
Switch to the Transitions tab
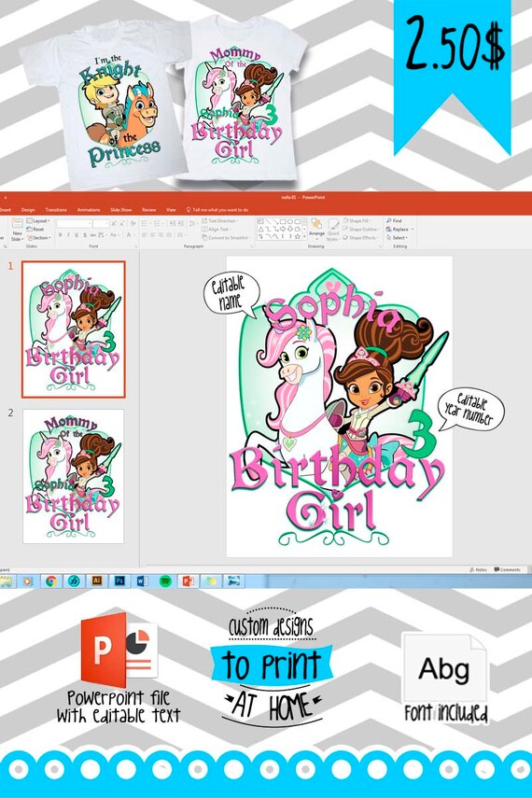(x=56, y=210)
